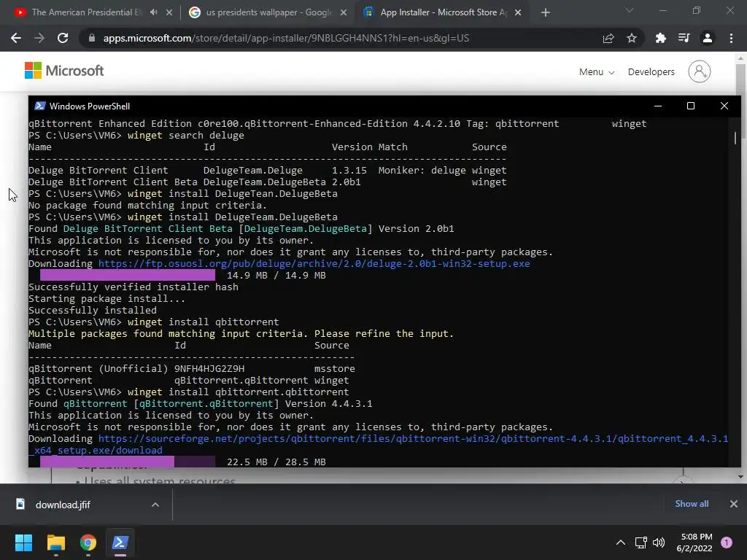747x560 pixels.
Task: Select the App Installer Microsoft Store tab
Action: point(443,12)
